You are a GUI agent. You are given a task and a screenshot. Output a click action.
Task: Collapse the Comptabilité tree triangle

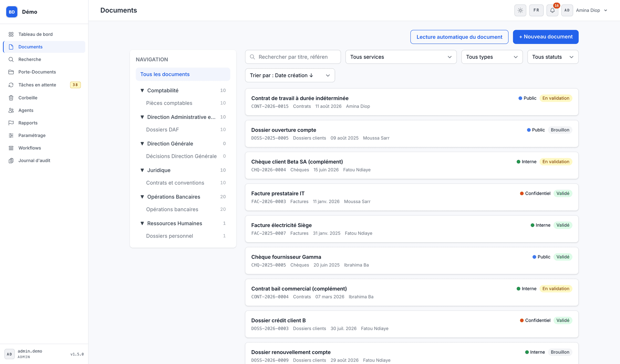[142, 90]
